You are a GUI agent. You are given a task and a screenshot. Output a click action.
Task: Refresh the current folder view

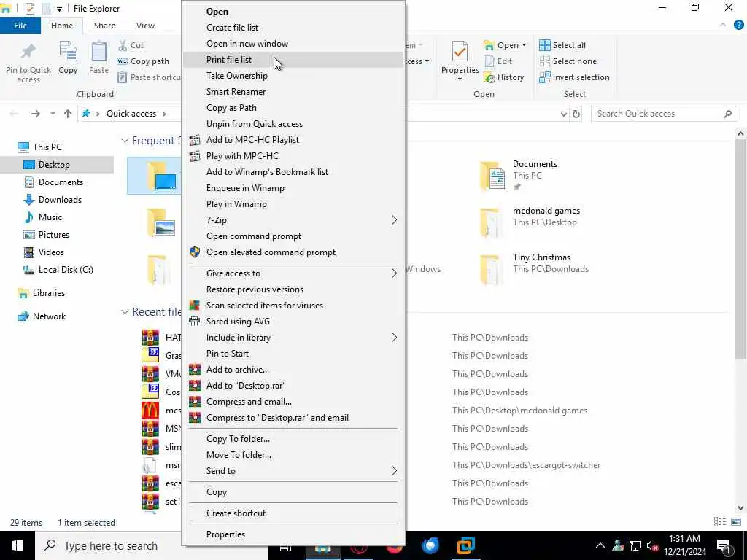[576, 114]
